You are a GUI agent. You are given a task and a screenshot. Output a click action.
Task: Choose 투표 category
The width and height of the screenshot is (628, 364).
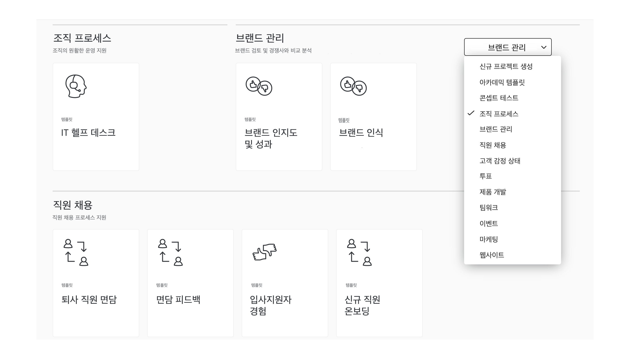pos(512,176)
